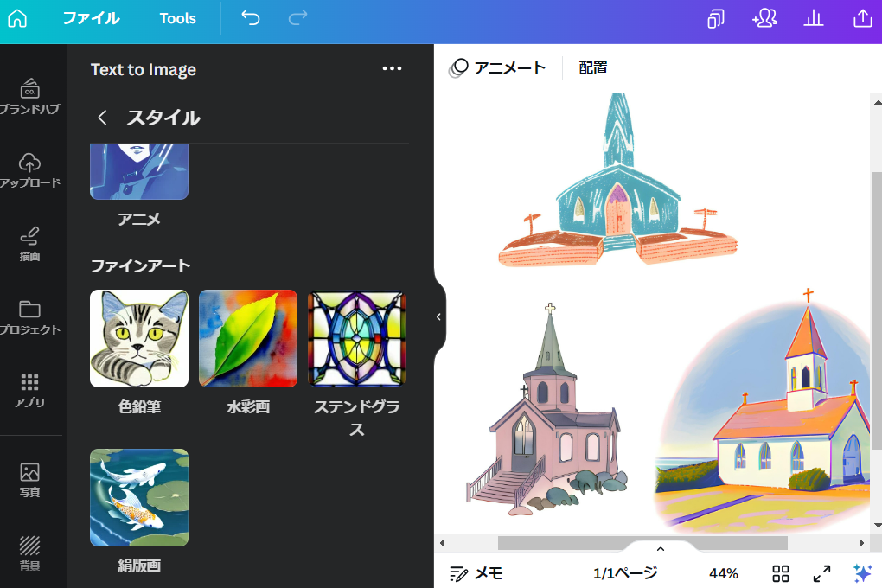This screenshot has height=588, width=882.
Task: Click the vertical scrollbar up arrow
Action: [877, 102]
